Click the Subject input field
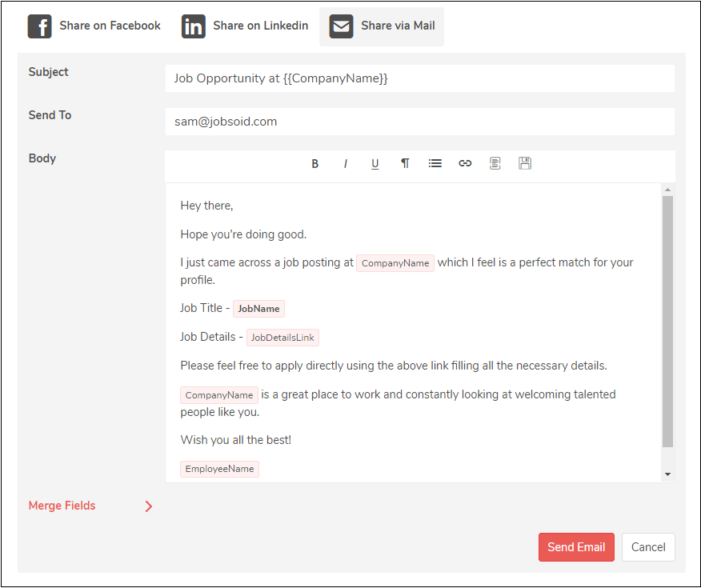The image size is (701, 588). (419, 78)
